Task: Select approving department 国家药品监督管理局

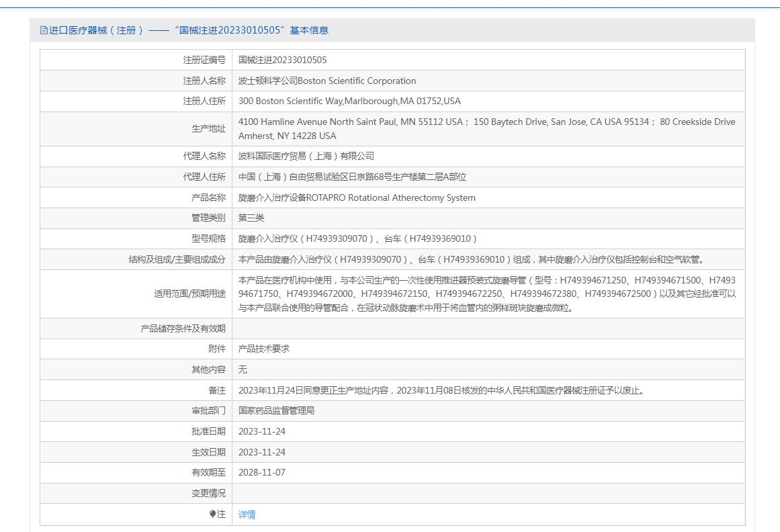Action: 276,410
